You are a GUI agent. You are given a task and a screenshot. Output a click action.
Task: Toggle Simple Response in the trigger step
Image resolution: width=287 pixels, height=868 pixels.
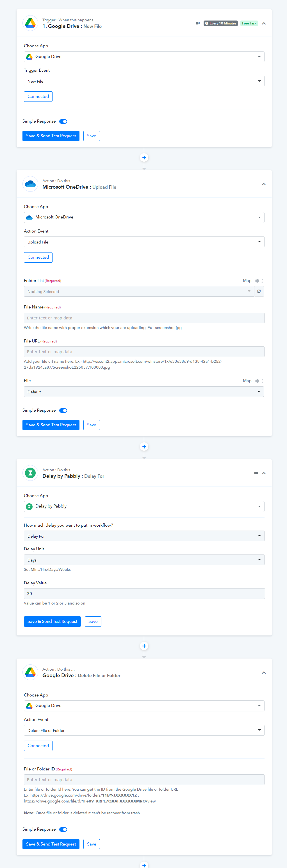coord(63,121)
